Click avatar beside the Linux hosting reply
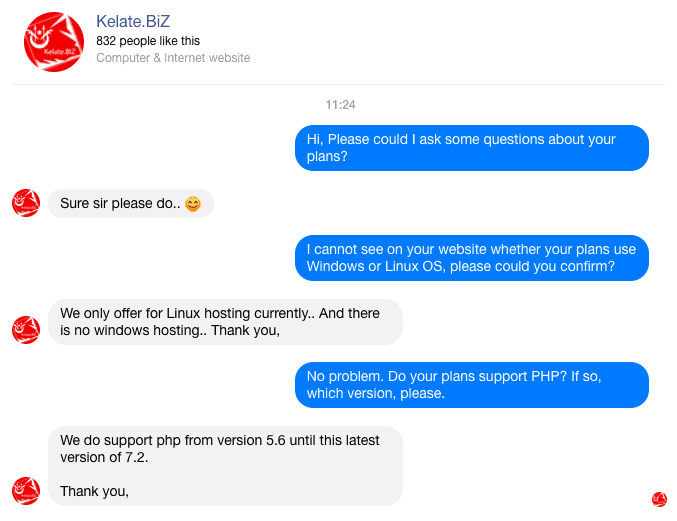 pyautogui.click(x=26, y=330)
